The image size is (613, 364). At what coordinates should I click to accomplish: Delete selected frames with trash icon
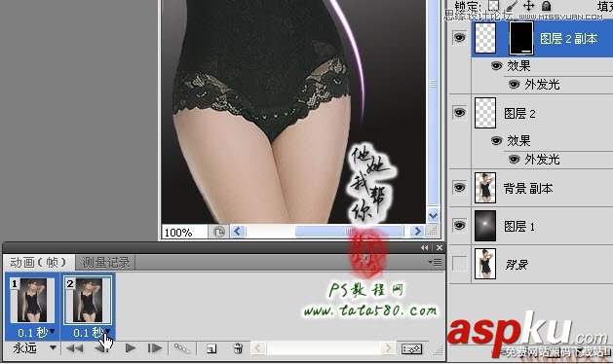coord(238,348)
